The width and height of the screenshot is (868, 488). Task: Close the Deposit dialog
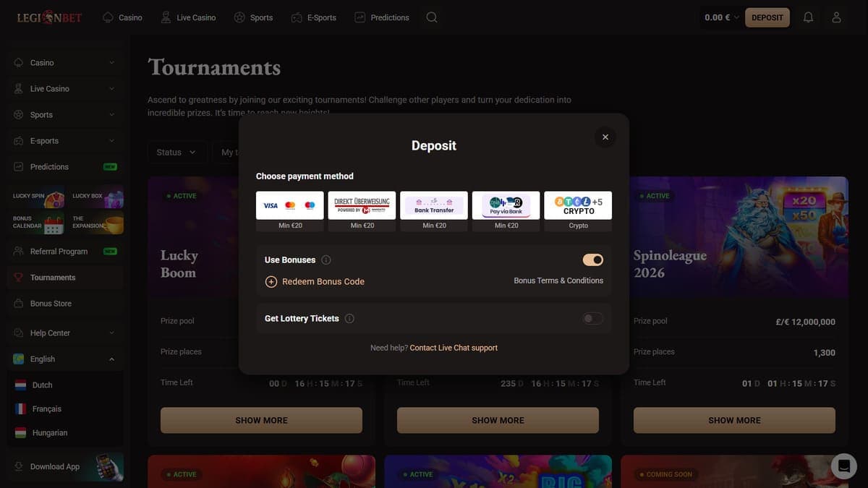pos(605,137)
